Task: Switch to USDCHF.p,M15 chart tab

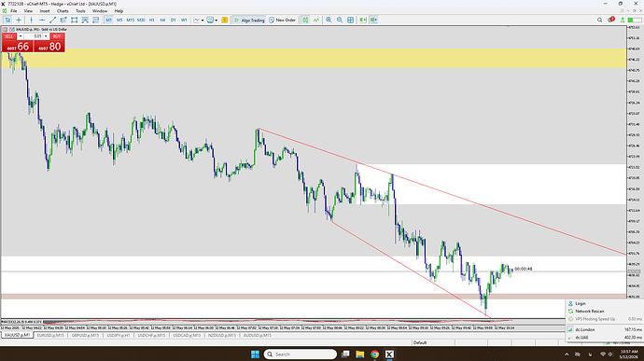Action: [x=151, y=336]
